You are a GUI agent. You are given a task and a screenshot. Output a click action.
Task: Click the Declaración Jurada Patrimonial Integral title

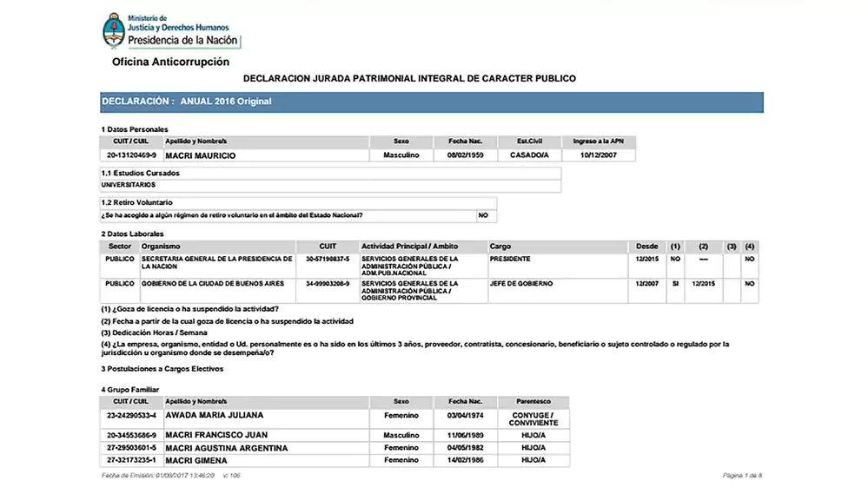pyautogui.click(x=409, y=79)
